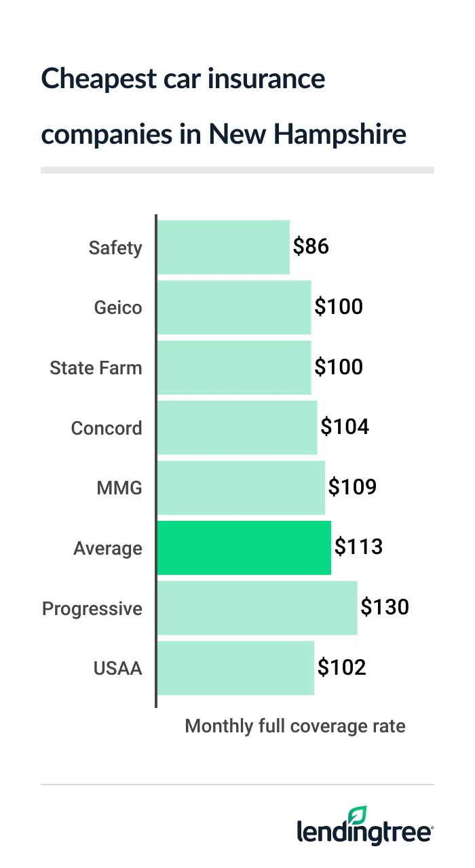Click the dark green Average bar
The width and height of the screenshot is (475, 868).
[244, 548]
